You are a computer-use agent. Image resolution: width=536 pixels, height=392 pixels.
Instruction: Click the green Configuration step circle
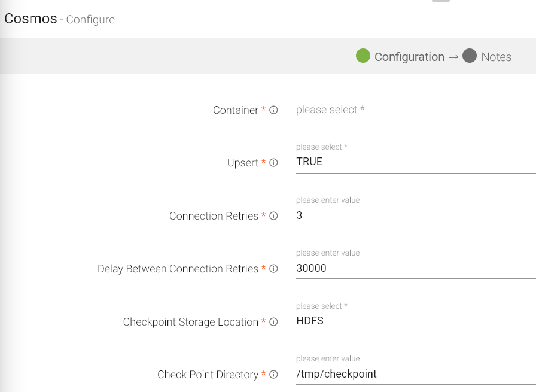coord(363,56)
